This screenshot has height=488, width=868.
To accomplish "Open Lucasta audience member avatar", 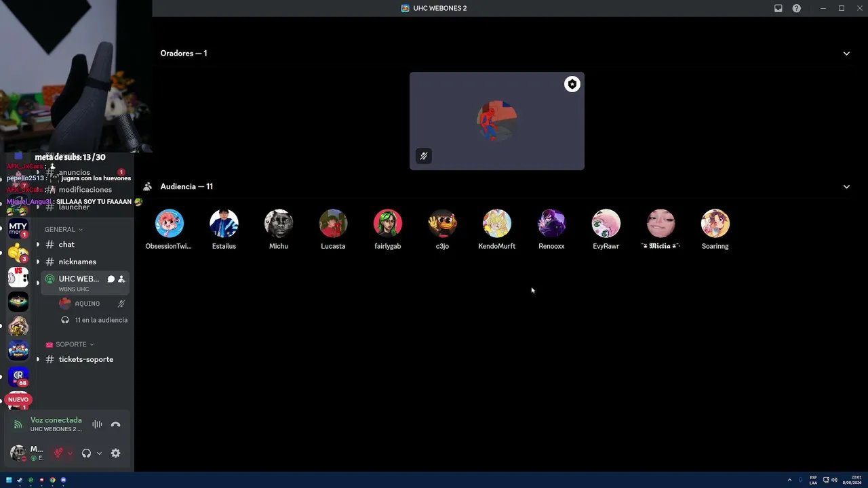I will tap(333, 223).
